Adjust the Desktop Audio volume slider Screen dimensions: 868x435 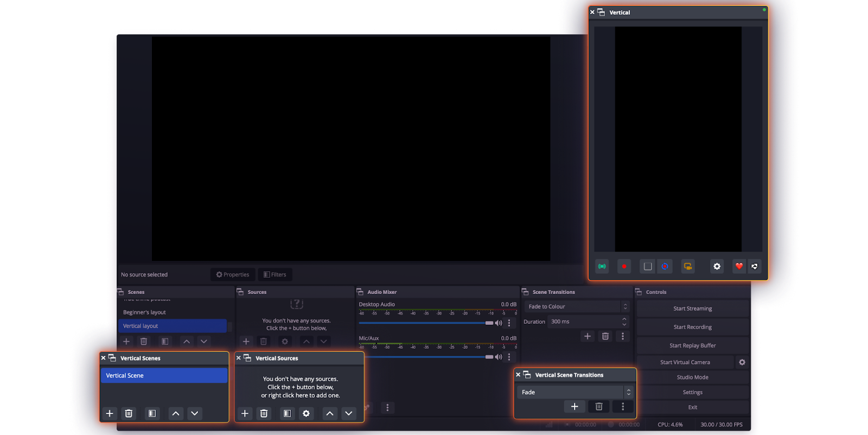pyautogui.click(x=426, y=323)
